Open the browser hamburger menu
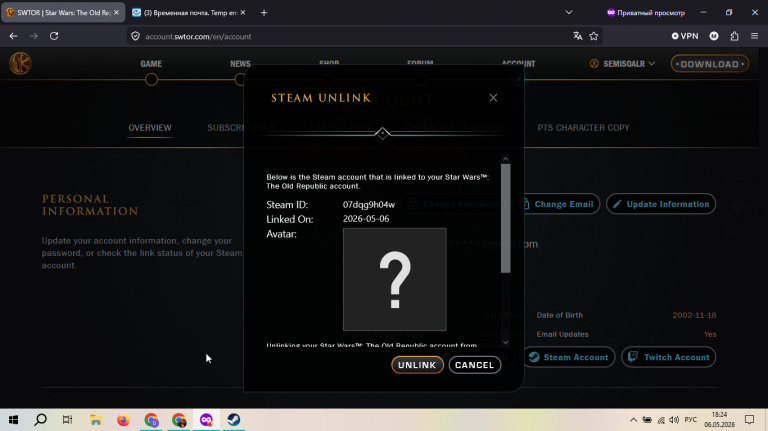This screenshot has width=768, height=431. coord(754,36)
